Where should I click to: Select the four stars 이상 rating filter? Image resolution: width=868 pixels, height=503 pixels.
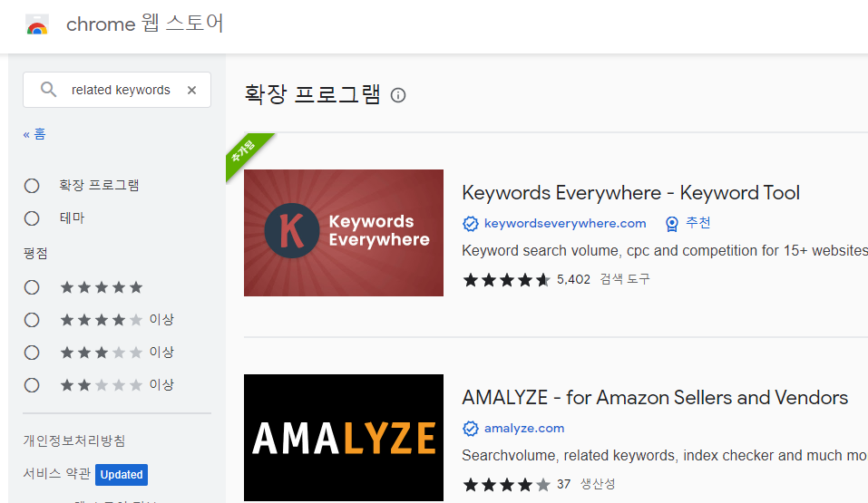(x=32, y=320)
